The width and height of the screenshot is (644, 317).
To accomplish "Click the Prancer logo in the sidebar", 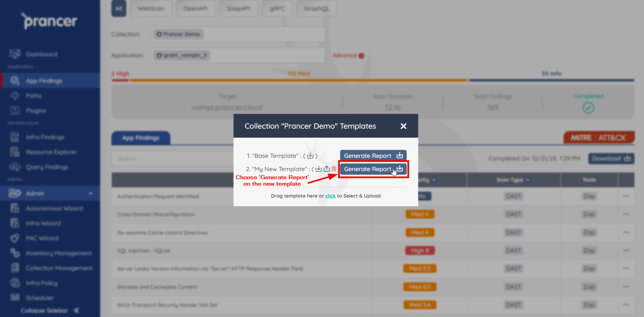I will point(50,21).
